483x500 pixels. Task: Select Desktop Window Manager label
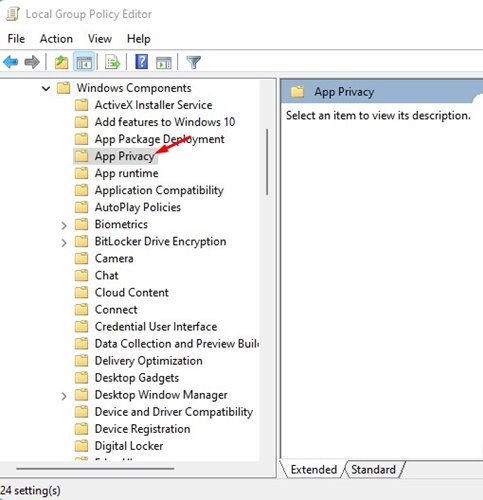point(161,395)
